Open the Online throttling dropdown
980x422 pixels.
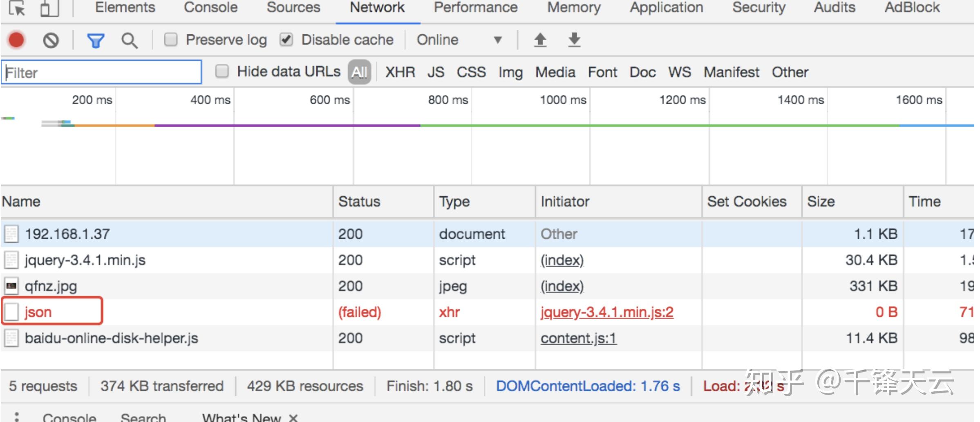click(459, 40)
